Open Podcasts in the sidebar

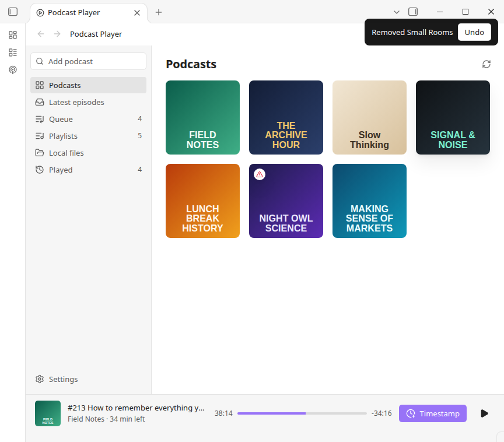(x=89, y=85)
